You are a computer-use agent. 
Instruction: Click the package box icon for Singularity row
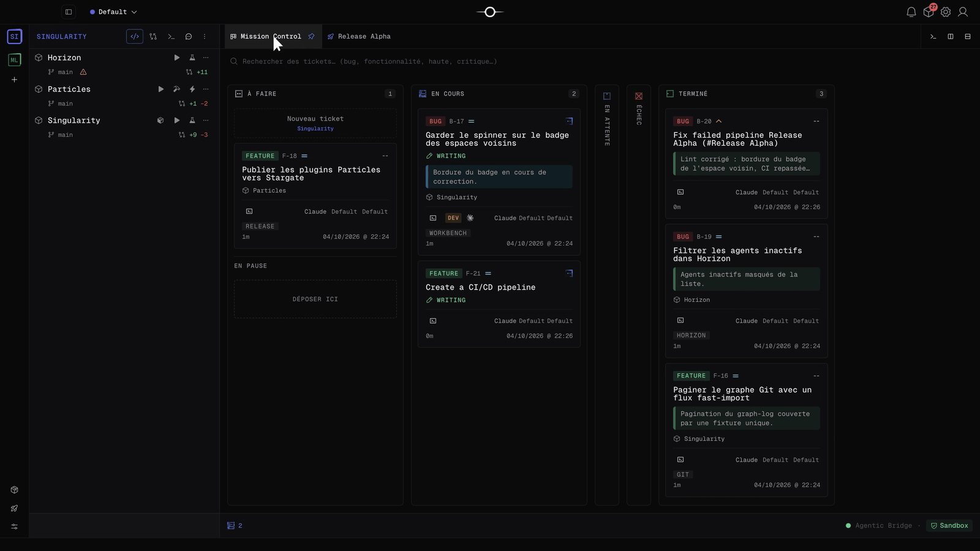click(160, 121)
